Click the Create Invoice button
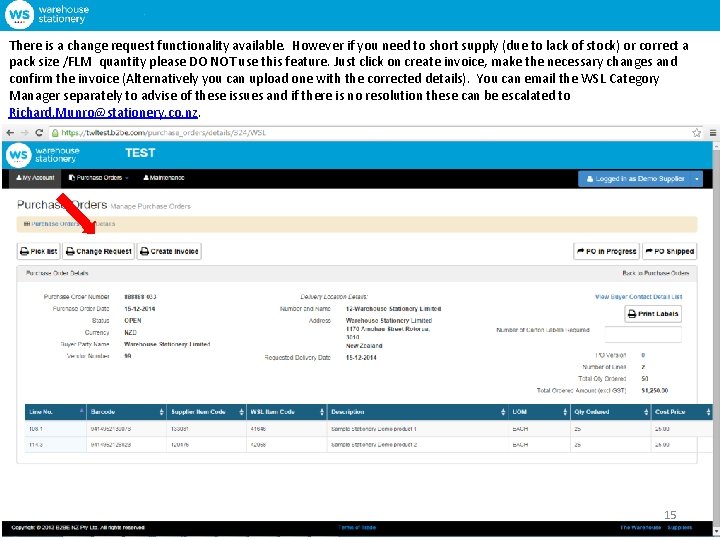Image resolution: width=720 pixels, height=540 pixels. point(169,252)
